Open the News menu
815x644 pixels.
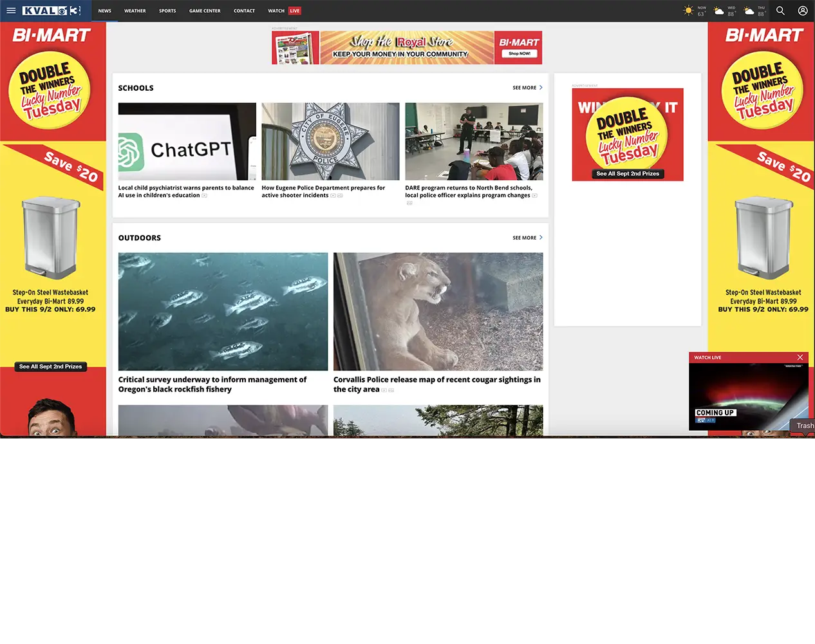(105, 11)
